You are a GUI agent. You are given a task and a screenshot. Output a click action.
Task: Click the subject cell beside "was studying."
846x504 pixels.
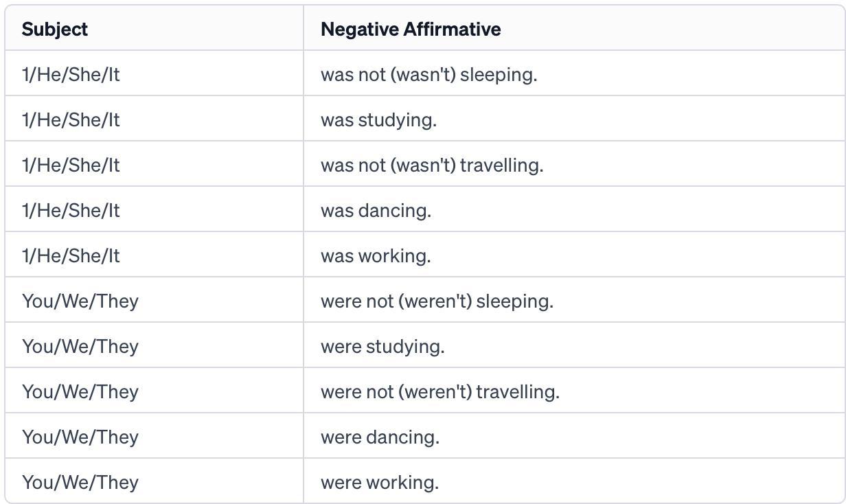tap(71, 119)
